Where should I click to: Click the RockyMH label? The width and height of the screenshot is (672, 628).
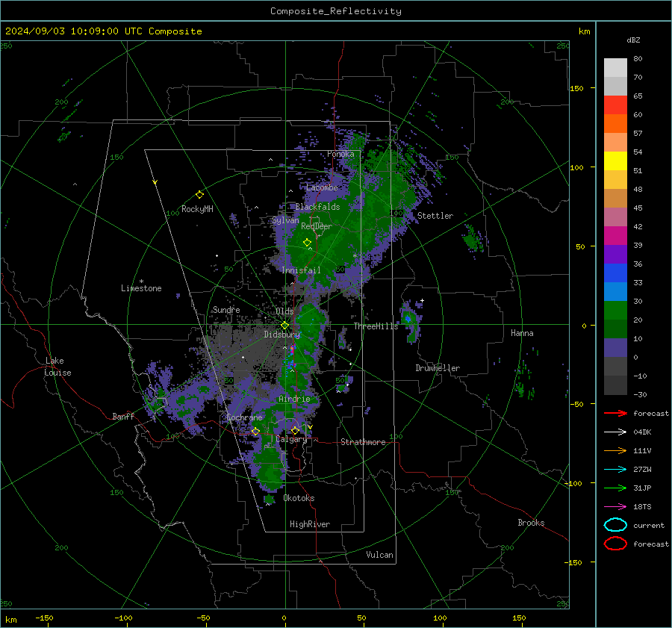click(x=197, y=209)
